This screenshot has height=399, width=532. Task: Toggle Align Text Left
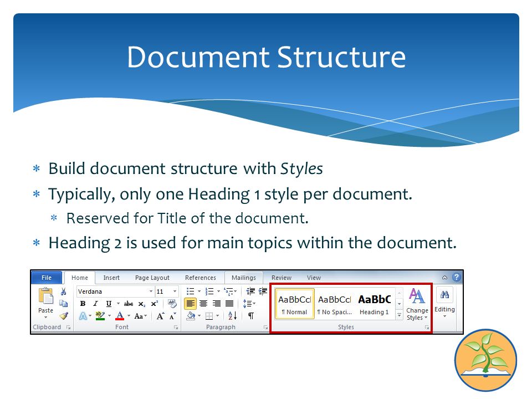(190, 303)
